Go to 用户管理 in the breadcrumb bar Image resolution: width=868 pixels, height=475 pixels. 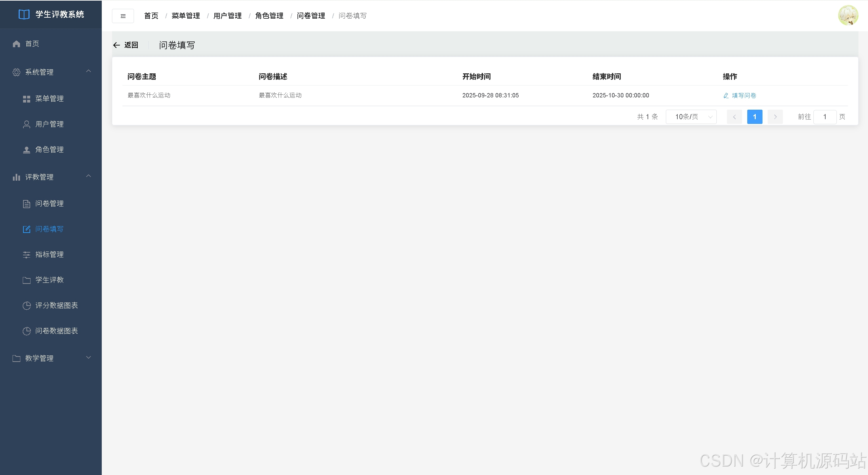tap(227, 16)
